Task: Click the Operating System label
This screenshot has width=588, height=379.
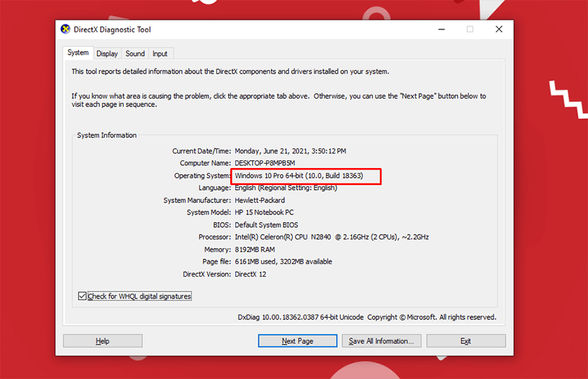Action: (202, 176)
